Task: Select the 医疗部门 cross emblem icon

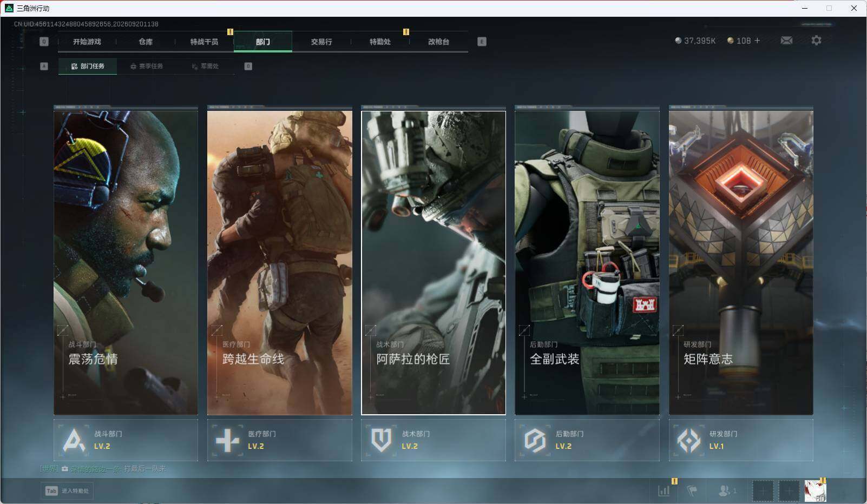Action: click(227, 440)
